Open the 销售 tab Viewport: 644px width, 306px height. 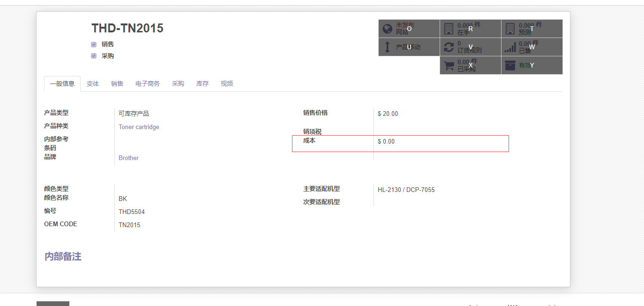point(117,84)
